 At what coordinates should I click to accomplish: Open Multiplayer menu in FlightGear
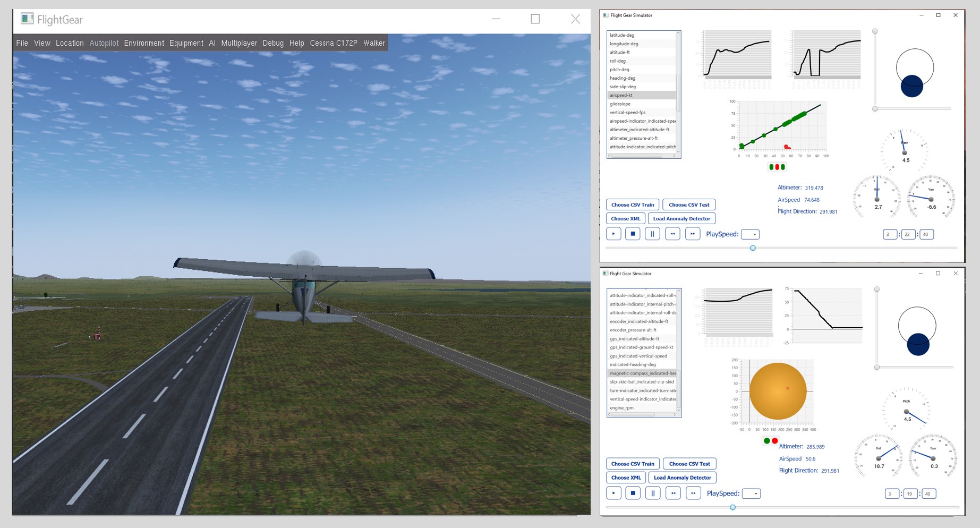click(x=239, y=43)
